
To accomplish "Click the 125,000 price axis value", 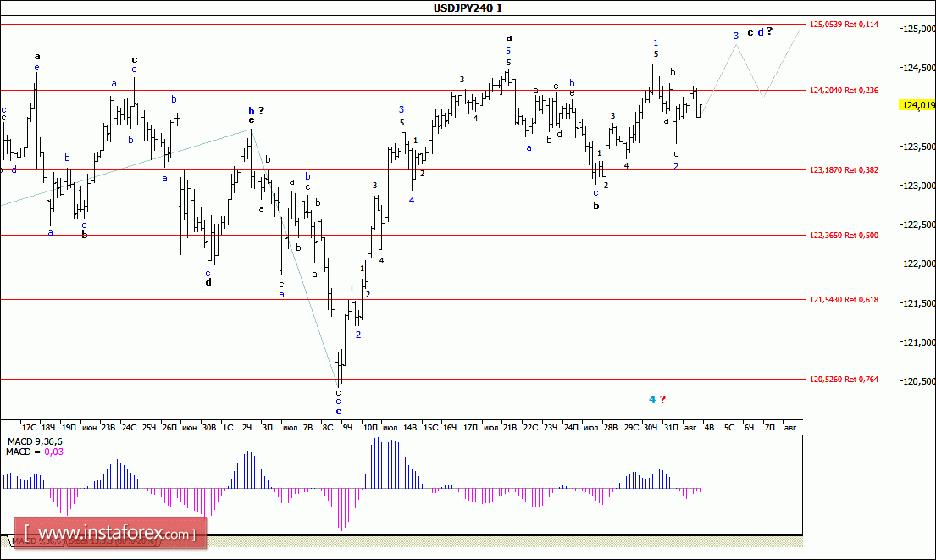I will coord(919,29).
